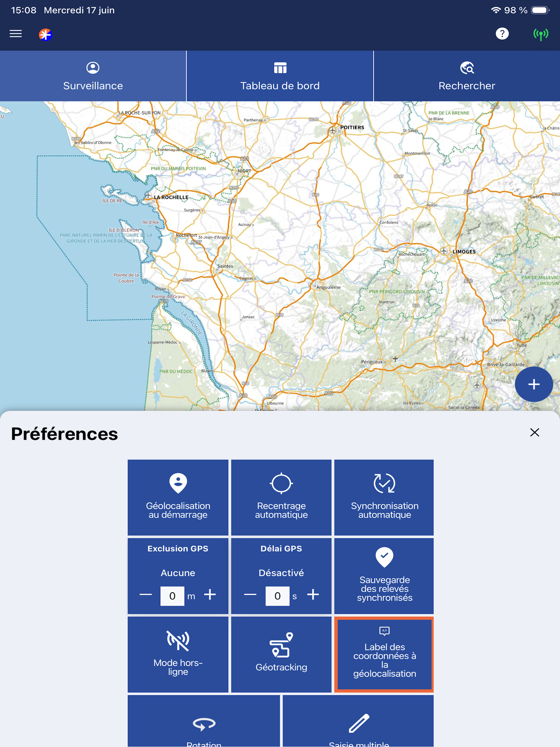Toggle the Rotation preference tile
This screenshot has width=560, height=747.
(204, 721)
